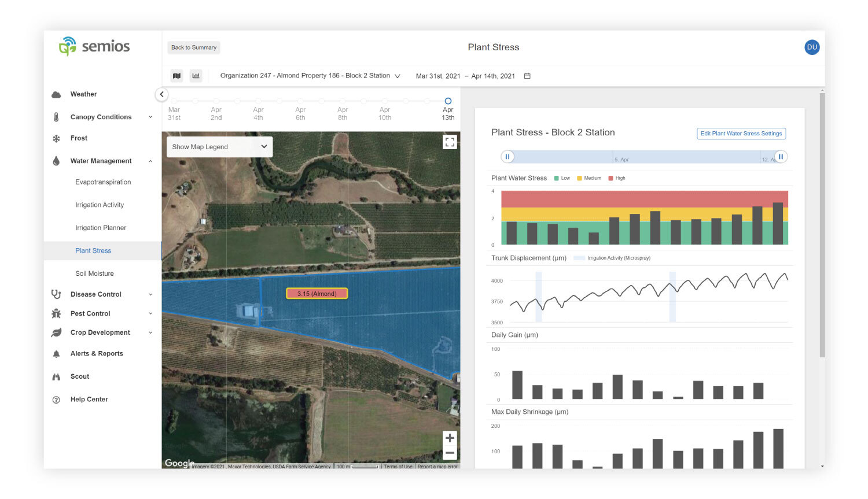Click the Pest Control bug icon
This screenshot has width=868, height=499.
coord(56,313)
